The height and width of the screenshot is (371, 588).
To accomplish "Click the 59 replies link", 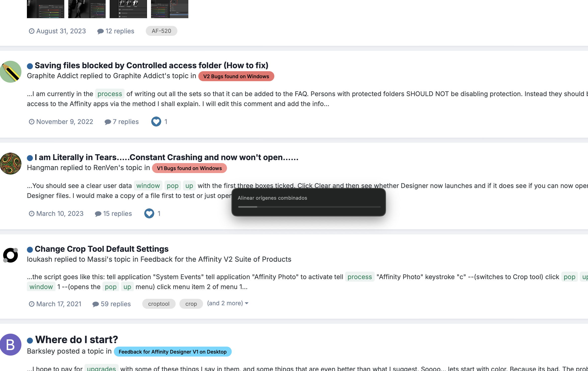I will 115,304.
